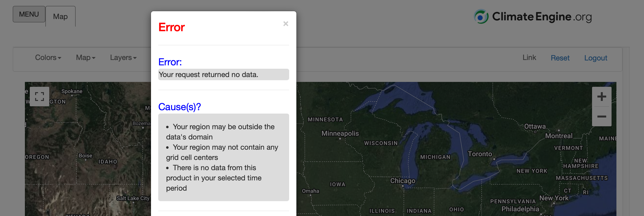Click the Ottawa city marker on the map
Screen dimensions: 644x216
[535, 132]
